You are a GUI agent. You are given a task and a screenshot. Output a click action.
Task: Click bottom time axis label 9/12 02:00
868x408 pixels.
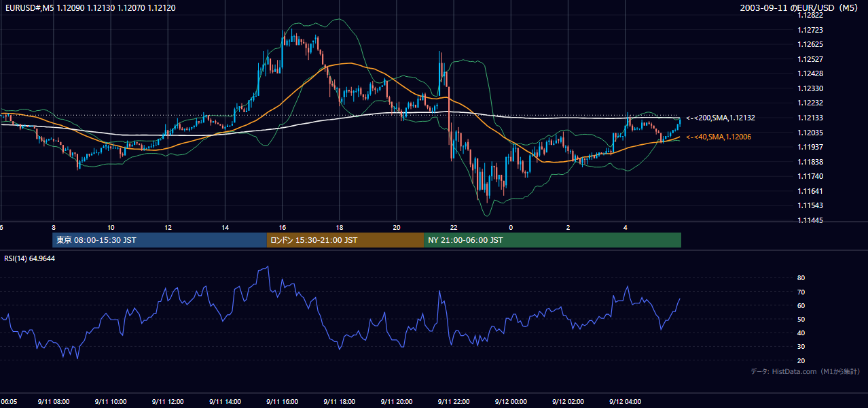click(568, 402)
